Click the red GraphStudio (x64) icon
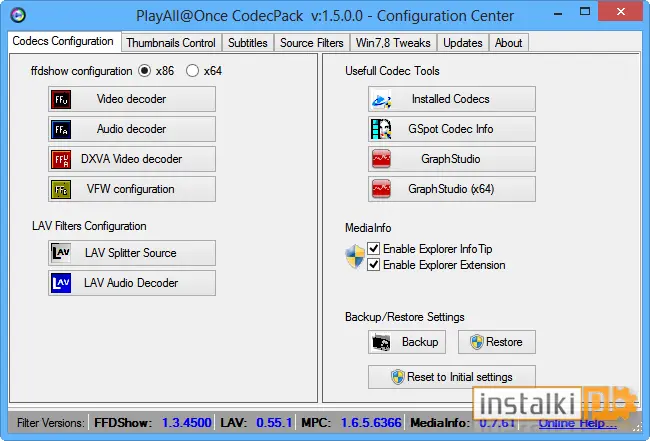 381,189
